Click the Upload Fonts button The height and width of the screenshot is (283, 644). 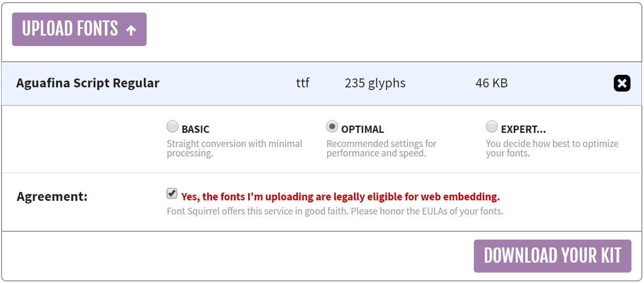click(79, 29)
